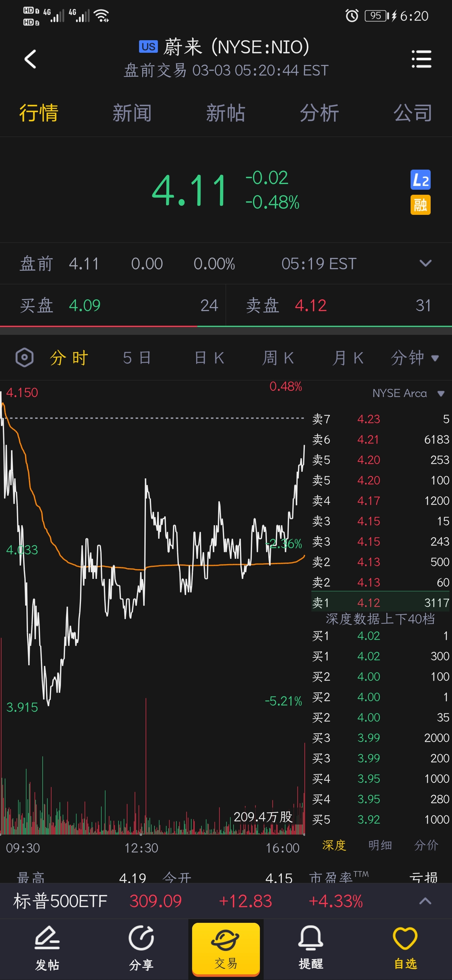Expand the 盘前 pre-market row chevron
The height and width of the screenshot is (980, 452).
pos(425,263)
